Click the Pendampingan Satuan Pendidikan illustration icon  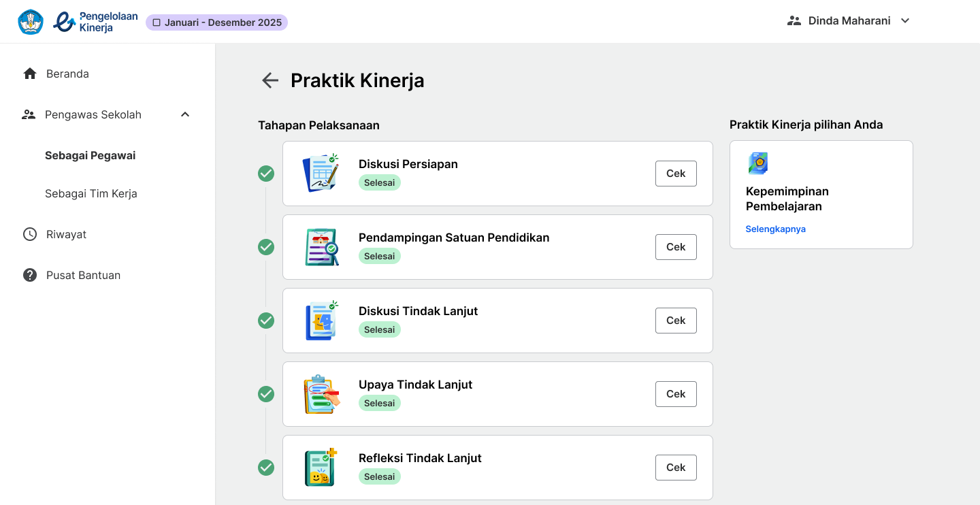pos(321,247)
